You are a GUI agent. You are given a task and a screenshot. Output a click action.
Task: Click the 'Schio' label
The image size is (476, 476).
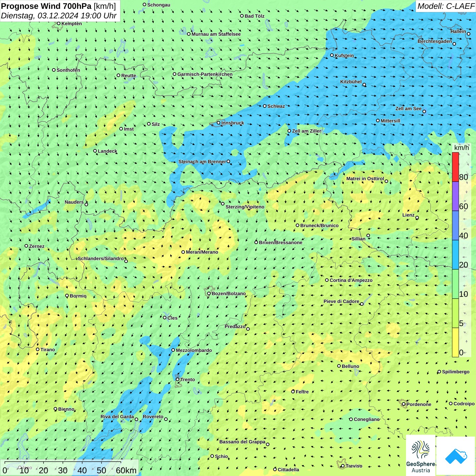[221, 456]
